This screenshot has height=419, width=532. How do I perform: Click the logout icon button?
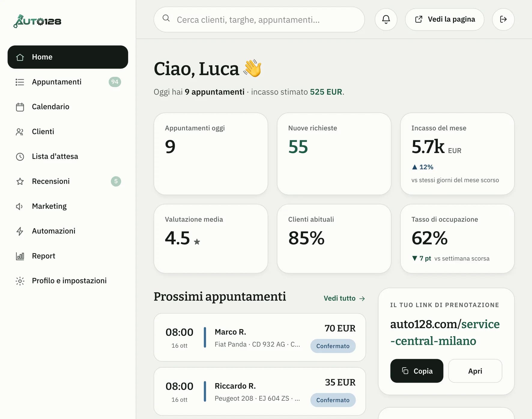(x=503, y=20)
